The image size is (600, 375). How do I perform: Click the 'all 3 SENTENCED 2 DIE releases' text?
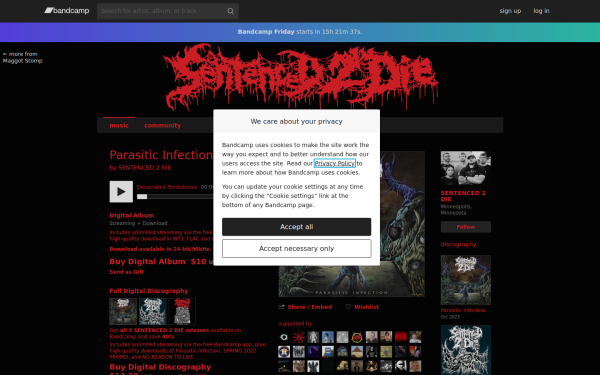point(165,330)
